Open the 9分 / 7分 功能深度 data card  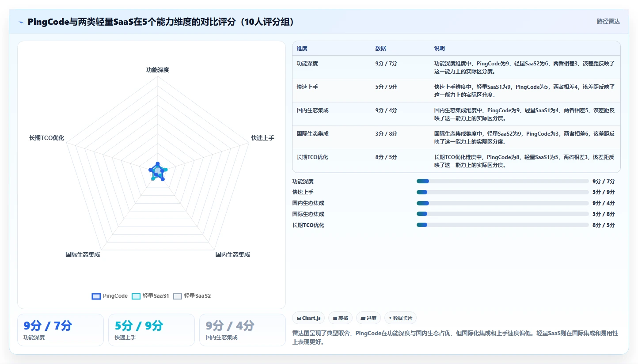61,330
